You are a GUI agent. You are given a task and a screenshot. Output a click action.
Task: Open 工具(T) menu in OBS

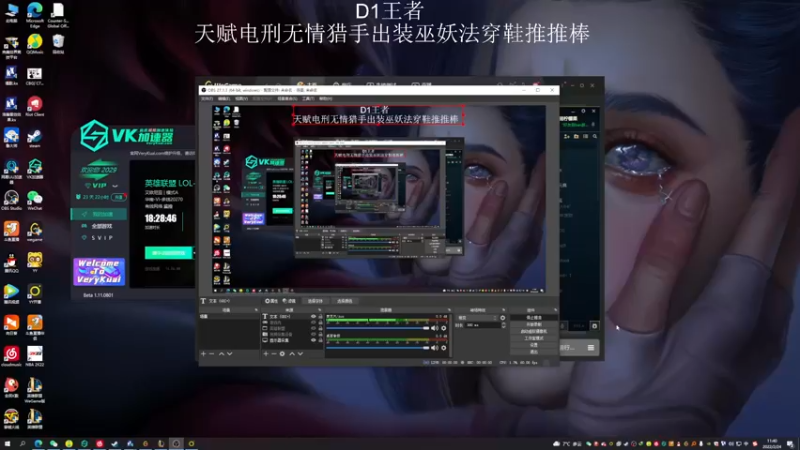pyautogui.click(x=308, y=98)
